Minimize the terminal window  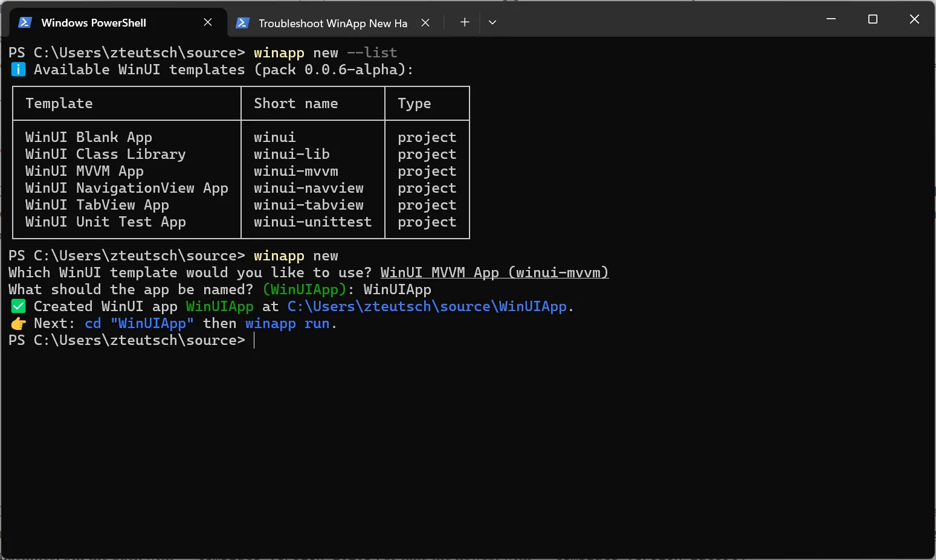coord(831,19)
